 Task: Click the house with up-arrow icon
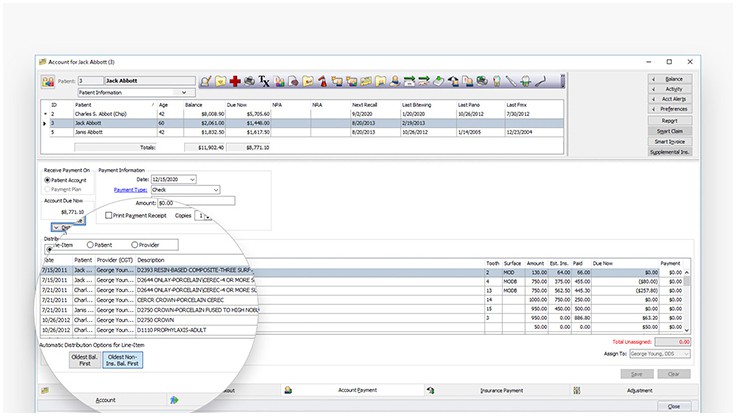tap(453, 81)
